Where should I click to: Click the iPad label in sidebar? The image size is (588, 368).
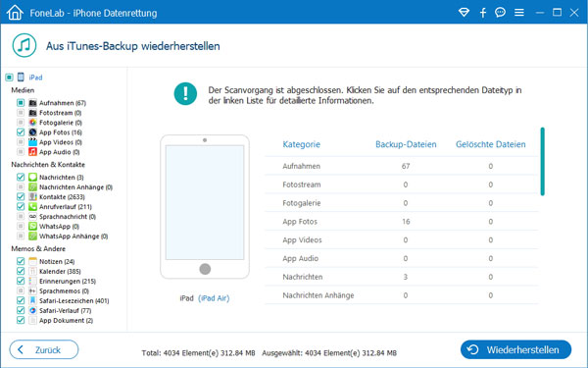[35, 78]
